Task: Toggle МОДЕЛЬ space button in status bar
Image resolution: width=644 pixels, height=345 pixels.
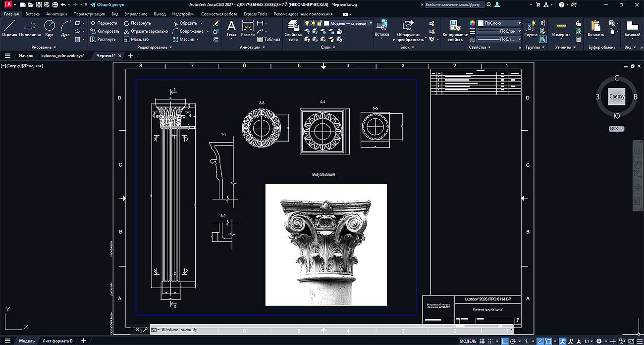Action: click(468, 341)
